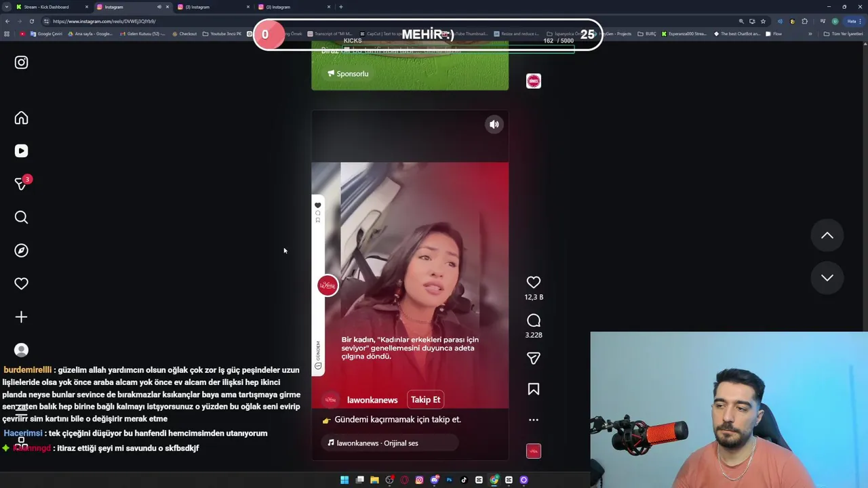Viewport: 868px width, 488px height.
Task: Open a new browser tab
Action: [341, 7]
